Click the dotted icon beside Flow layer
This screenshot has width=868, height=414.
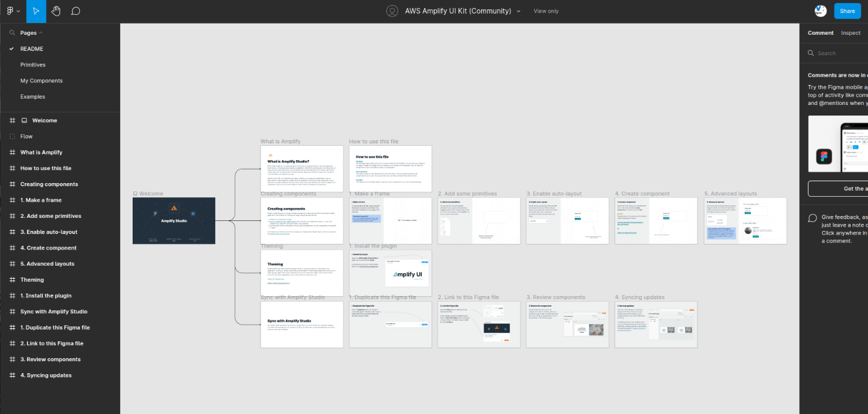coord(12,137)
